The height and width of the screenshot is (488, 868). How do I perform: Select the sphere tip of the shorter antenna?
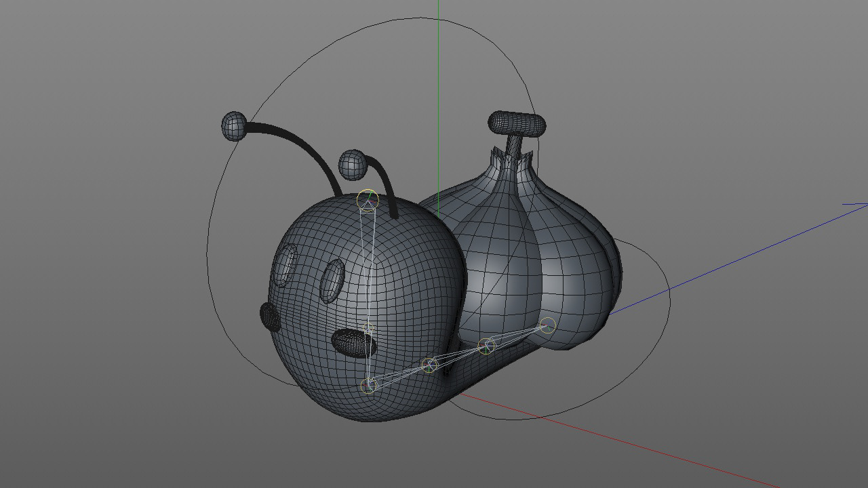coord(352,165)
